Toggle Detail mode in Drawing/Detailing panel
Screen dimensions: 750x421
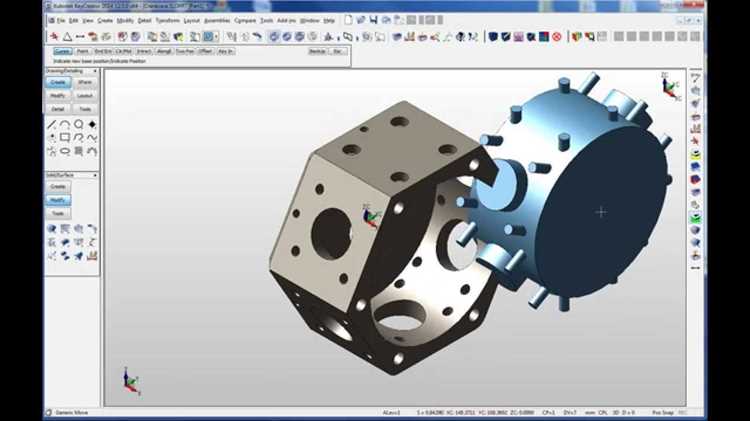click(58, 109)
